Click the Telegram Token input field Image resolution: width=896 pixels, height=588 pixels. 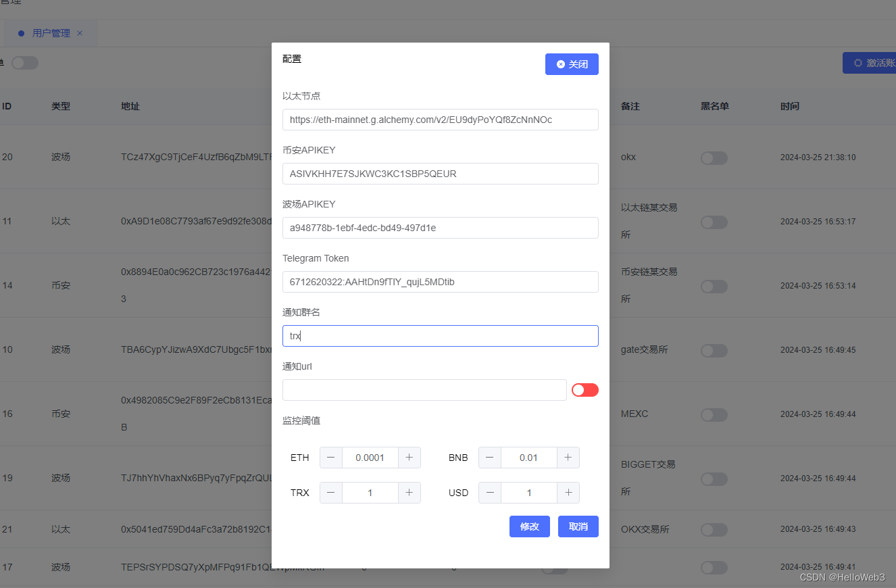click(440, 282)
